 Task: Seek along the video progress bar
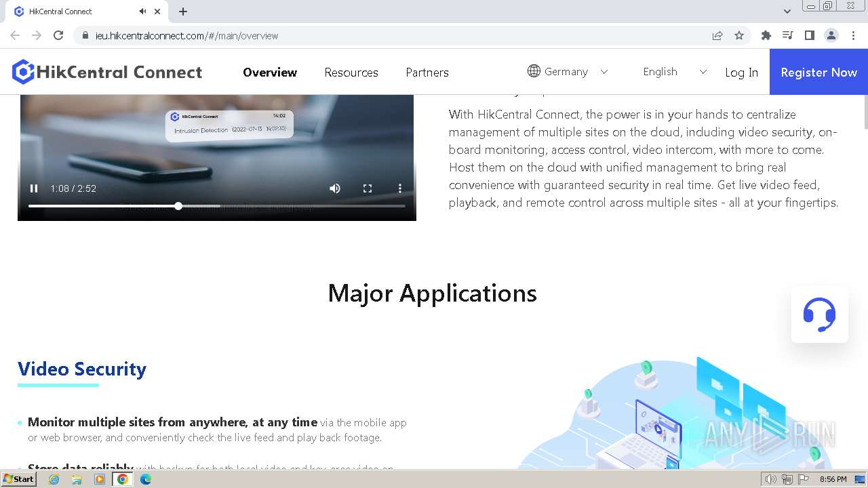pyautogui.click(x=217, y=206)
